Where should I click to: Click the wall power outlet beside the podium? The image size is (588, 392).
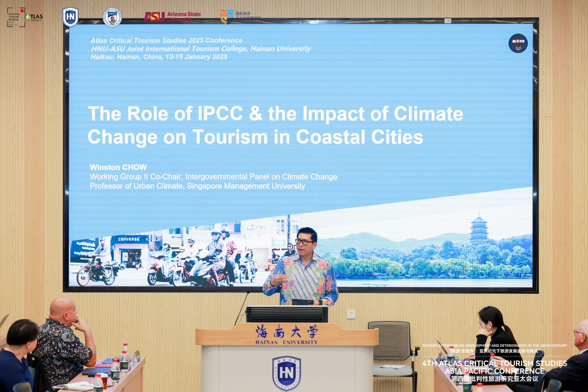click(351, 314)
